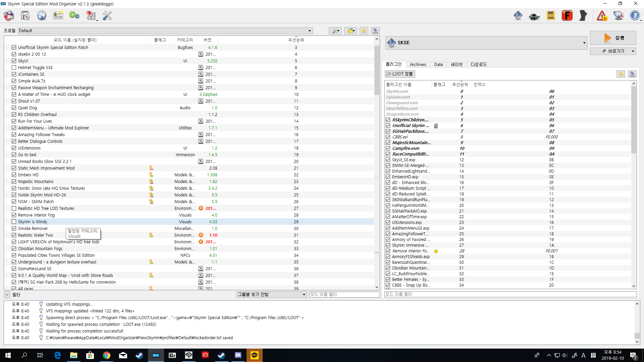
Task: Click the change game instance icon
Action: click(x=9, y=15)
